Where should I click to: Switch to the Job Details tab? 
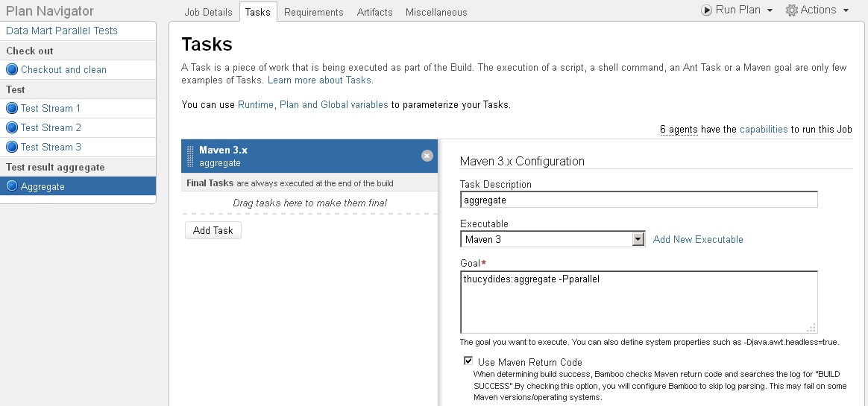click(x=208, y=12)
